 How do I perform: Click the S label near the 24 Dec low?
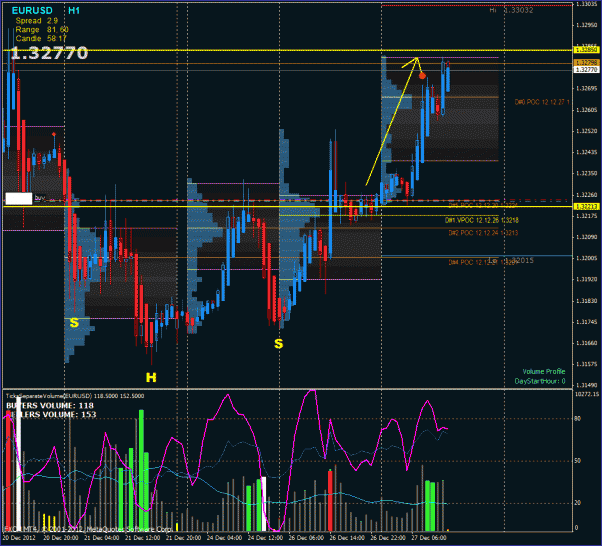coord(279,344)
